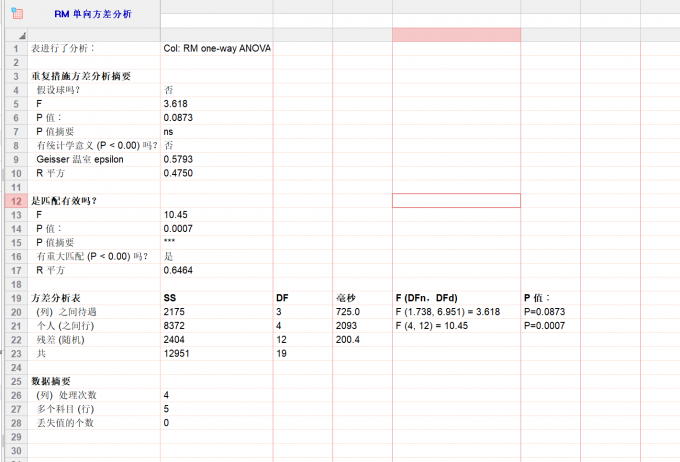Click the '(列) 处理次数' label
Viewport: 680px width, 462px height.
tap(66, 396)
